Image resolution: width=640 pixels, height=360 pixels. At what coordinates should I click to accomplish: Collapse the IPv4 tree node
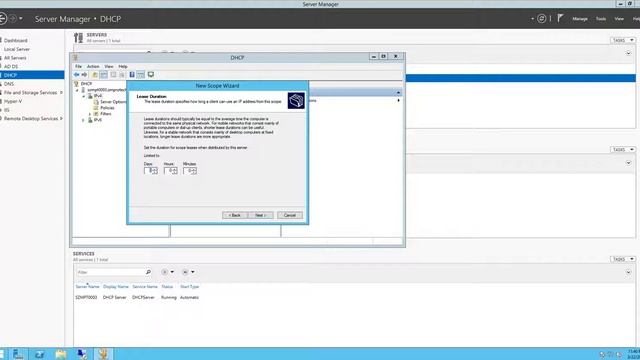tap(84, 96)
